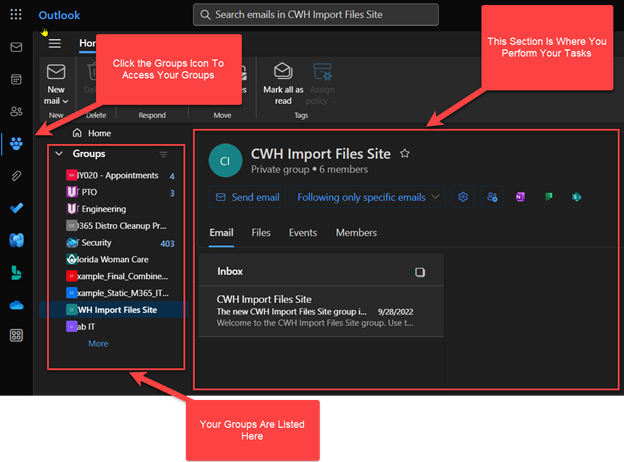The width and height of the screenshot is (624, 462).
Task: Click the Groups icon in left rail
Action: [16, 143]
